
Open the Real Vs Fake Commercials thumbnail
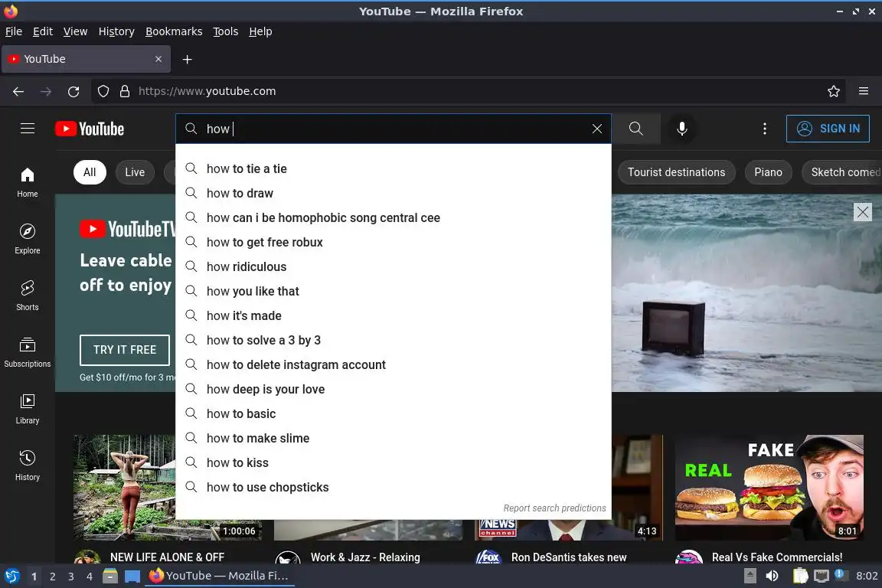(769, 487)
